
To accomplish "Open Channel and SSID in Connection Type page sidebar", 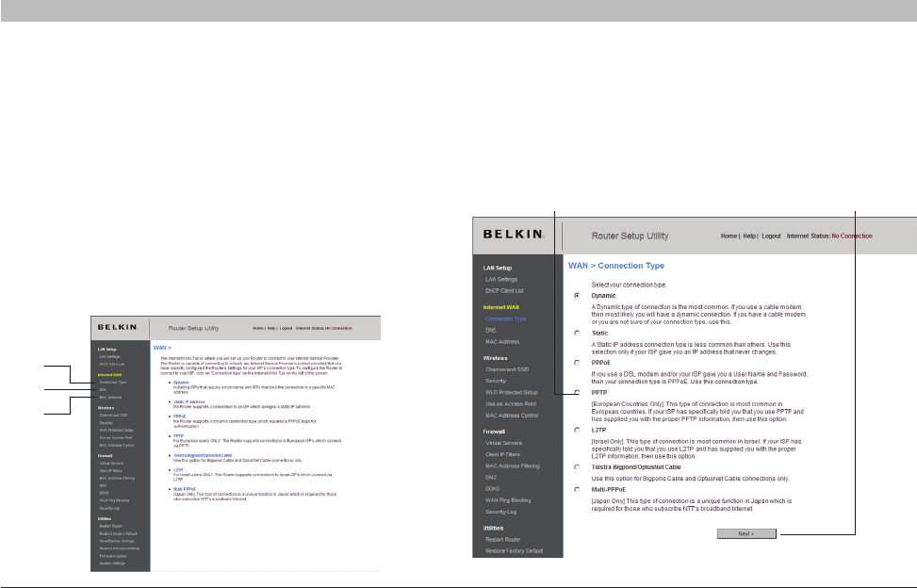I will [x=507, y=369].
